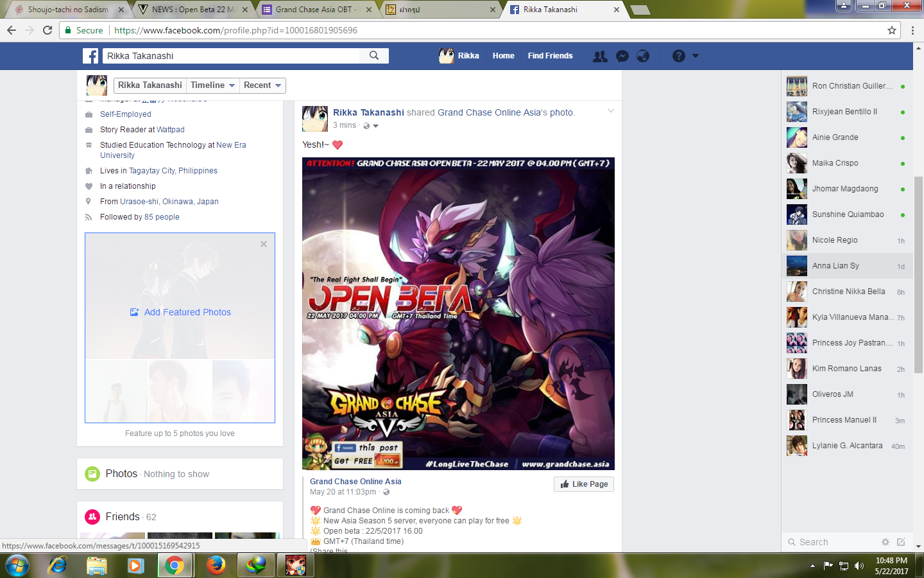
Task: Open the Grand Chase Open Beta image
Action: pyautogui.click(x=458, y=313)
